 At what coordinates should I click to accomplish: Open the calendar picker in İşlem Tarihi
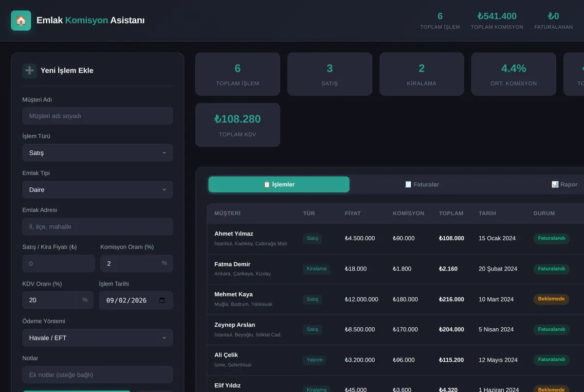(162, 301)
